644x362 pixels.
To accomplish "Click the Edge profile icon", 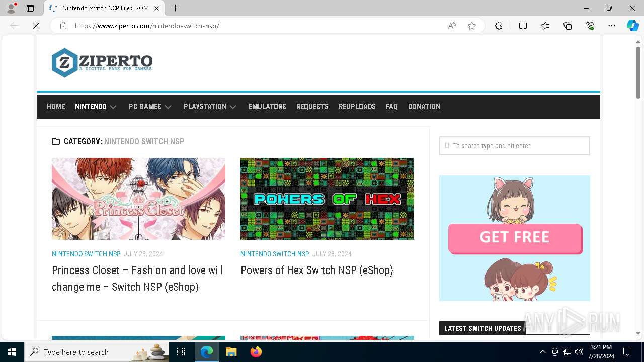I will point(11,8).
